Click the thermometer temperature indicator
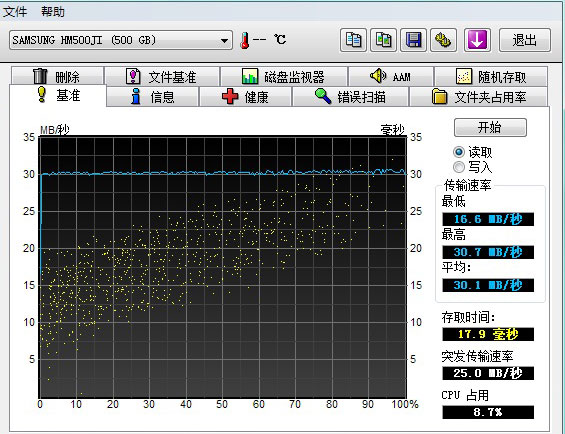The image size is (565, 434). click(245, 40)
